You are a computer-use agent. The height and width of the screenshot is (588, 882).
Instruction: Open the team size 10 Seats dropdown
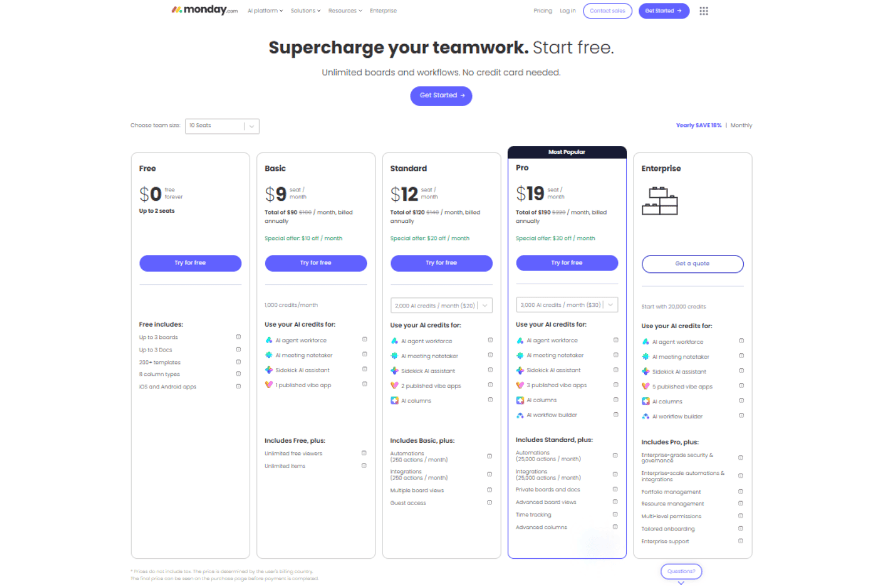[222, 126]
